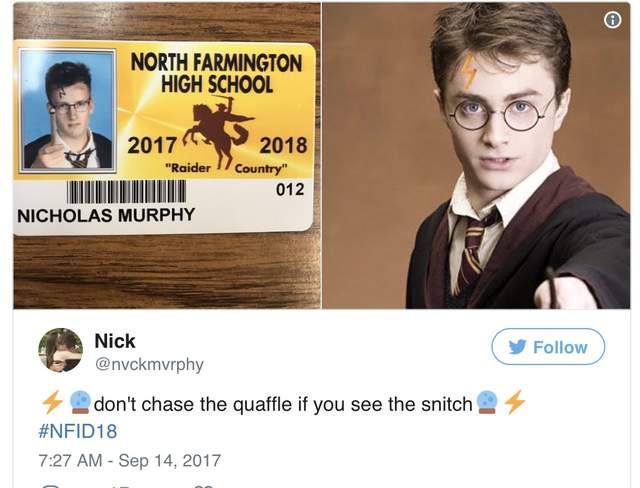Click the Twitter bird icon in Follow button
Image resolution: width=640 pixels, height=488 pixels.
pyautogui.click(x=518, y=347)
